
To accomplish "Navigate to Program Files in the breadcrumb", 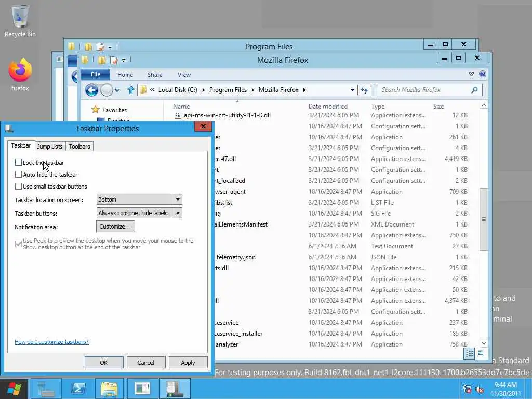I will coord(228,90).
